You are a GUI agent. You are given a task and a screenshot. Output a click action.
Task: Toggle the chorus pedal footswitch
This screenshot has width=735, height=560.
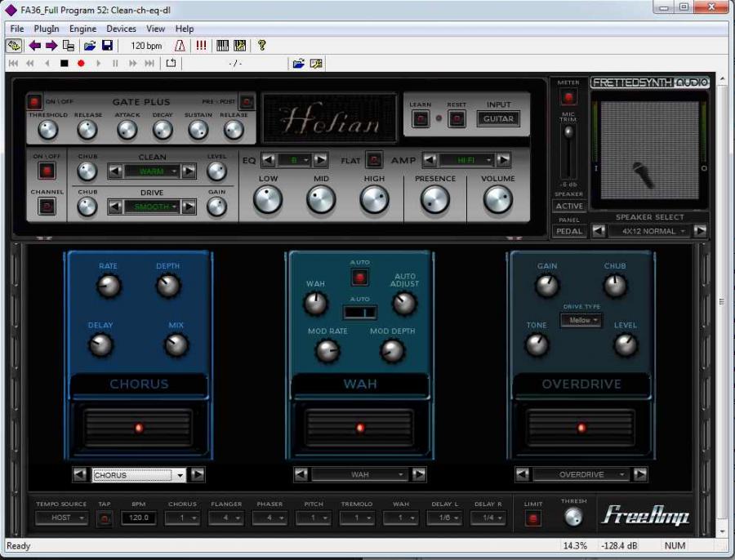pos(138,428)
